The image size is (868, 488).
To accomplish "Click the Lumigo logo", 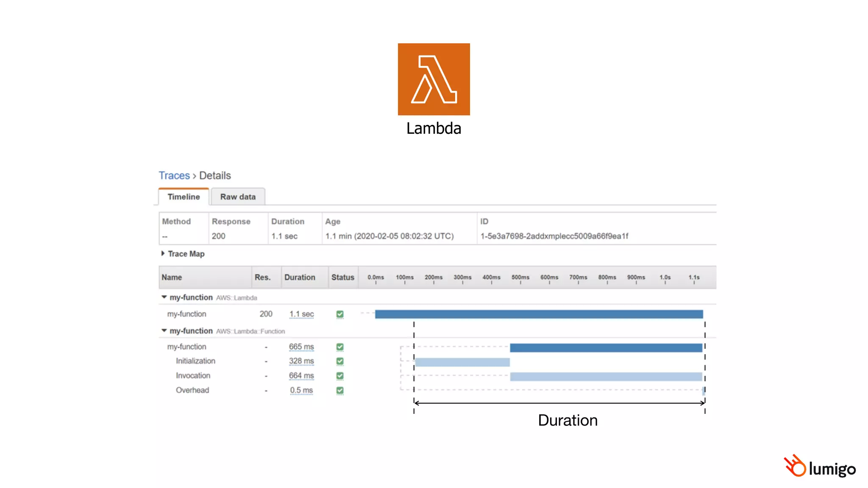I will pos(820,466).
